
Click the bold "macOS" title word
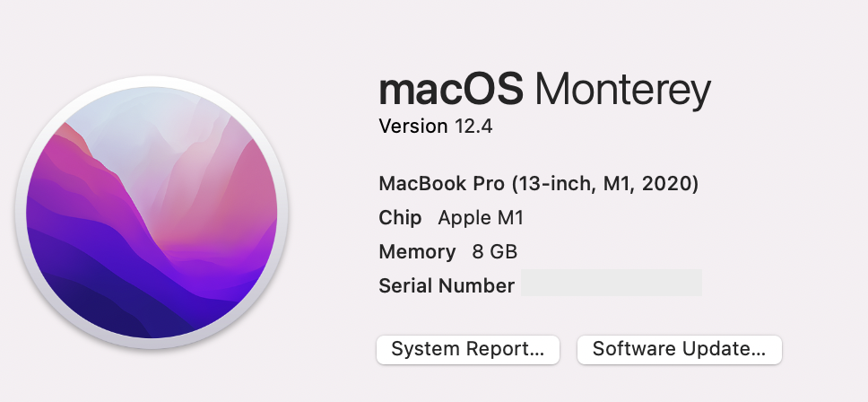tap(450, 91)
